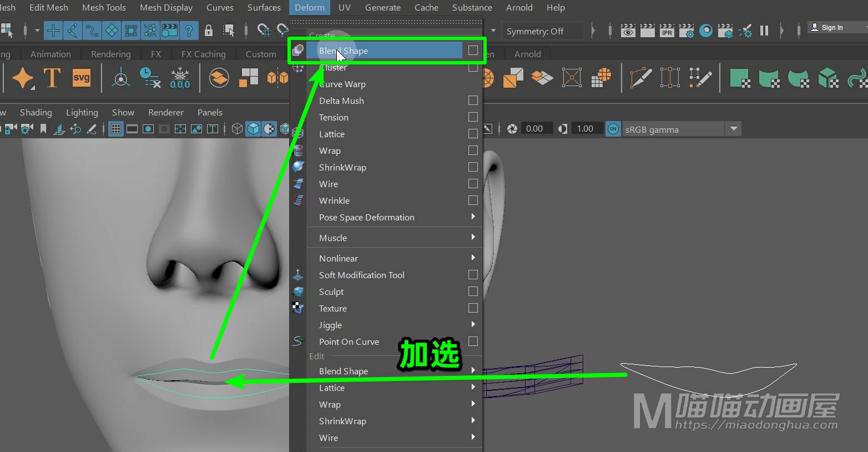
Task: Click the curves selection mask icon
Action: [x=92, y=31]
